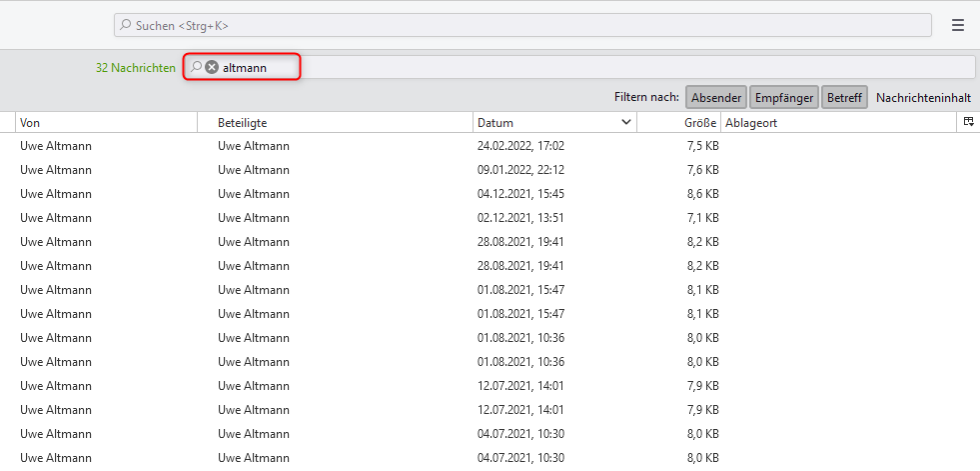Enable the Nachrichteninhalt filter option
Screen dimensions: 980x471
[x=923, y=98]
